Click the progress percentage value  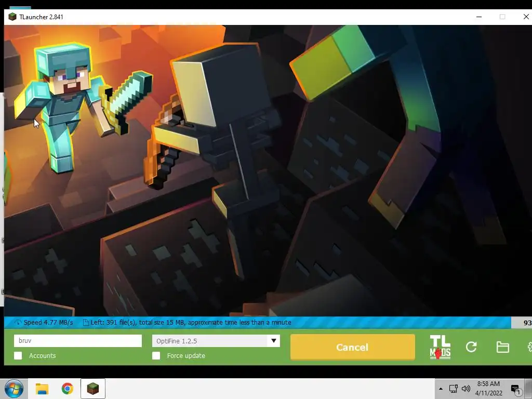[527, 323]
